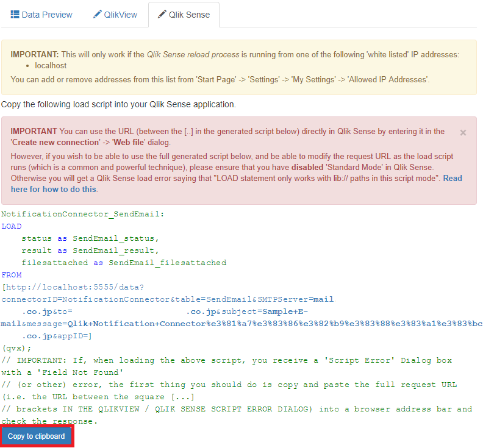This screenshot has height=448, width=483.
Task: Click the 'SendEmail_filesattached' field alias
Action: pos(168,263)
